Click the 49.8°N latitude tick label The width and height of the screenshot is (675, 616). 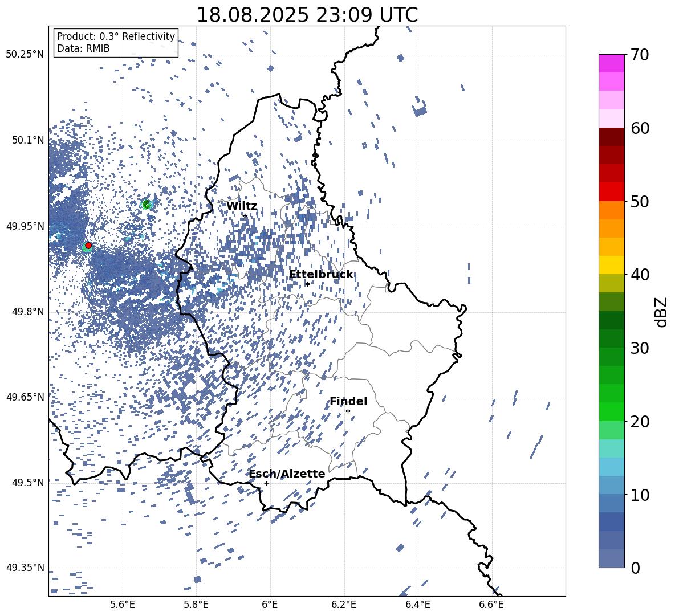point(27,312)
